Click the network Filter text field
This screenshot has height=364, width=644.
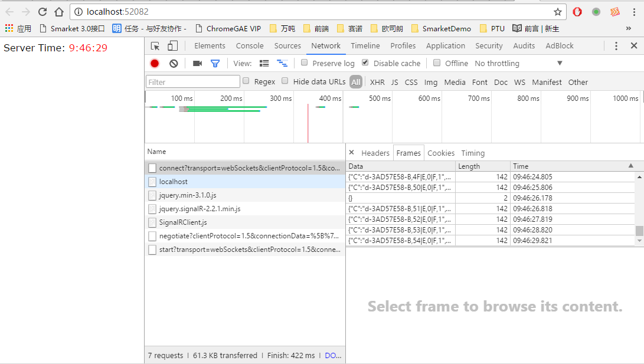[193, 81]
